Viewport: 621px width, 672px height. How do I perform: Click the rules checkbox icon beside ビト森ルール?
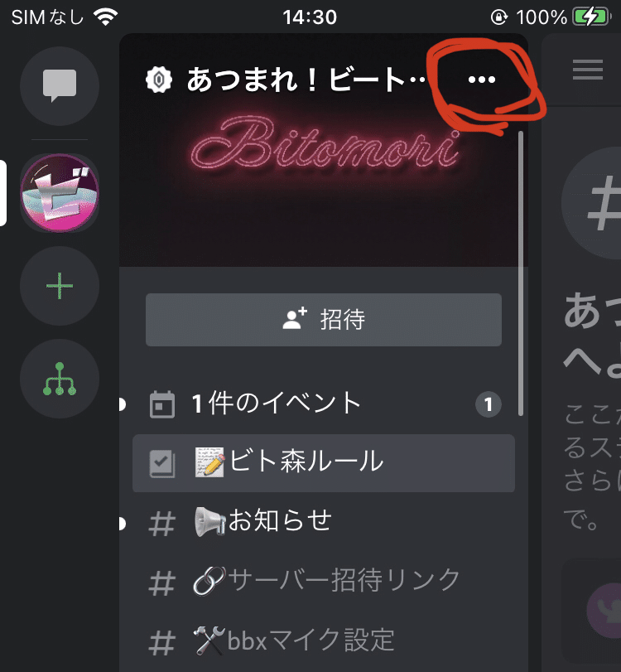click(162, 463)
